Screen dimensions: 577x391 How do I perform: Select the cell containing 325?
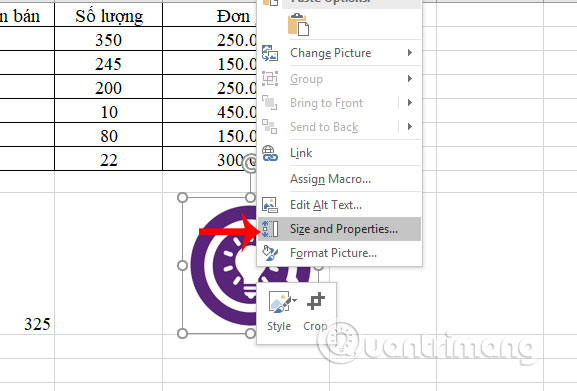(x=27, y=263)
